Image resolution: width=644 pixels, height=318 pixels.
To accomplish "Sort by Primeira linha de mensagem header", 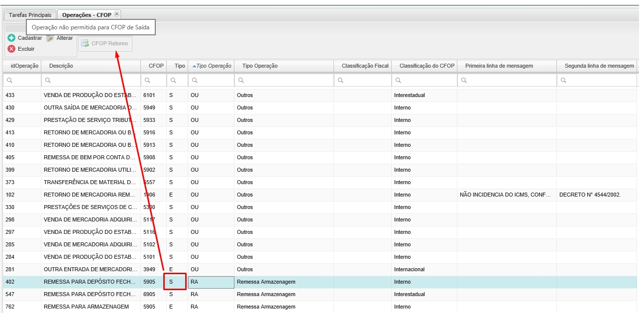I will click(507, 66).
